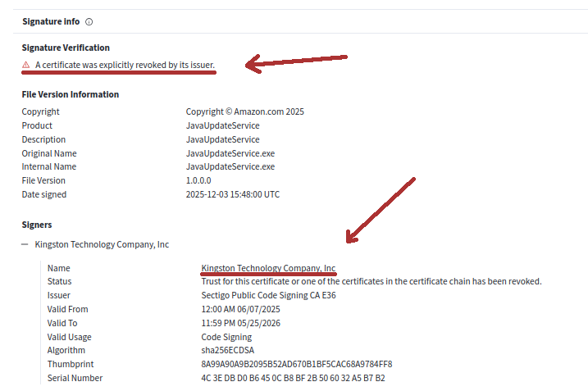Select the Name value Kingston Technology Company, Inc

click(x=268, y=268)
